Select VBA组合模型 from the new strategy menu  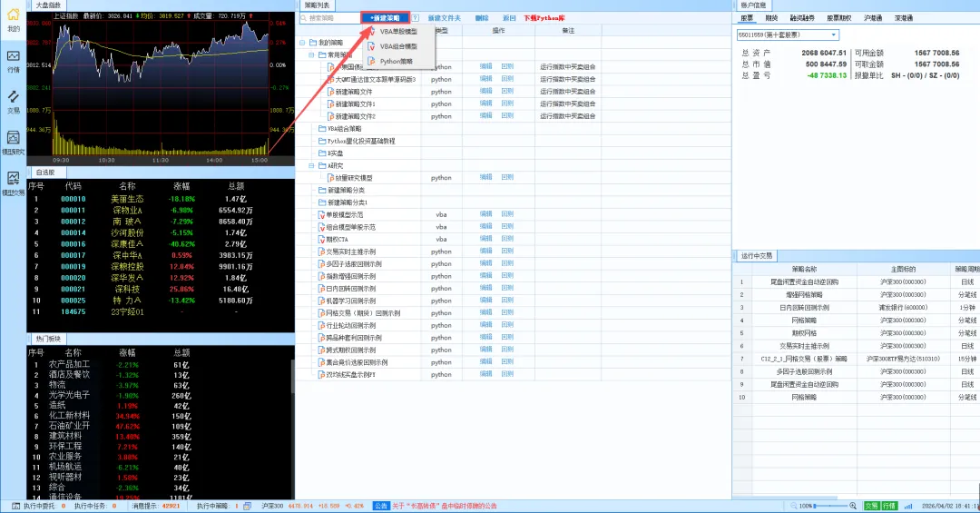tap(398, 46)
